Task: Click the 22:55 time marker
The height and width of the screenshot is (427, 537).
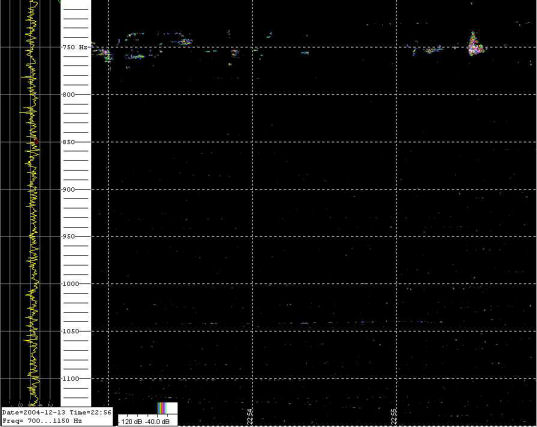Action: tap(394, 416)
